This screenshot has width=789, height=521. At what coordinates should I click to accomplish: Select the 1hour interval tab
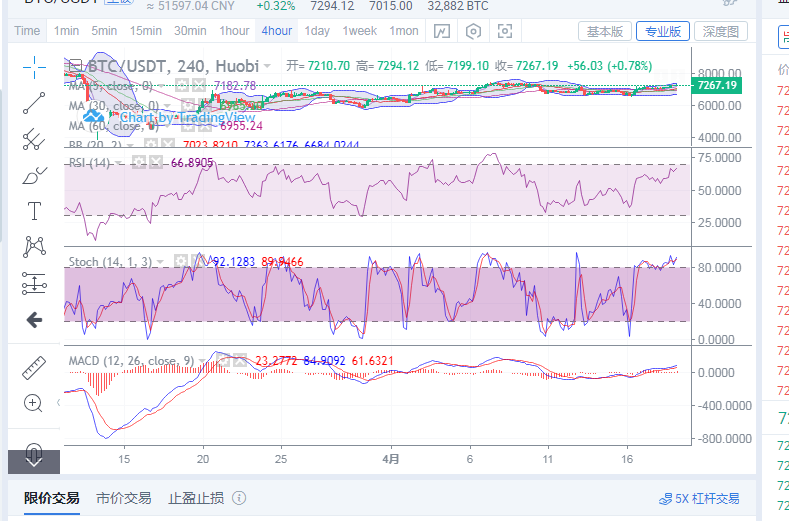click(234, 31)
